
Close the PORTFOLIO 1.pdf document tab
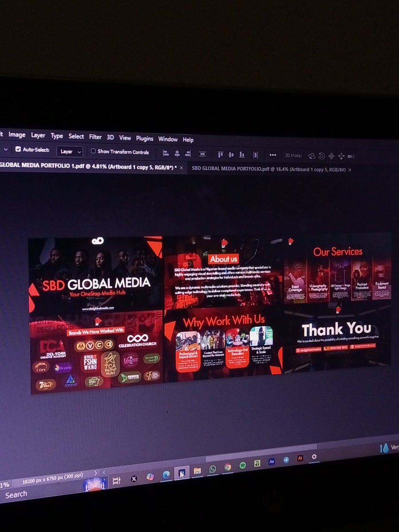pos(181,168)
